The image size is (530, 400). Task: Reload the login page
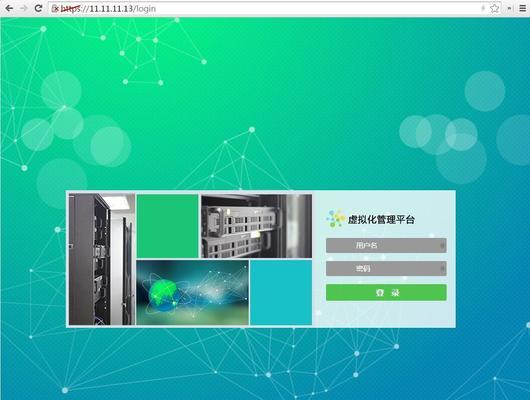(x=38, y=8)
